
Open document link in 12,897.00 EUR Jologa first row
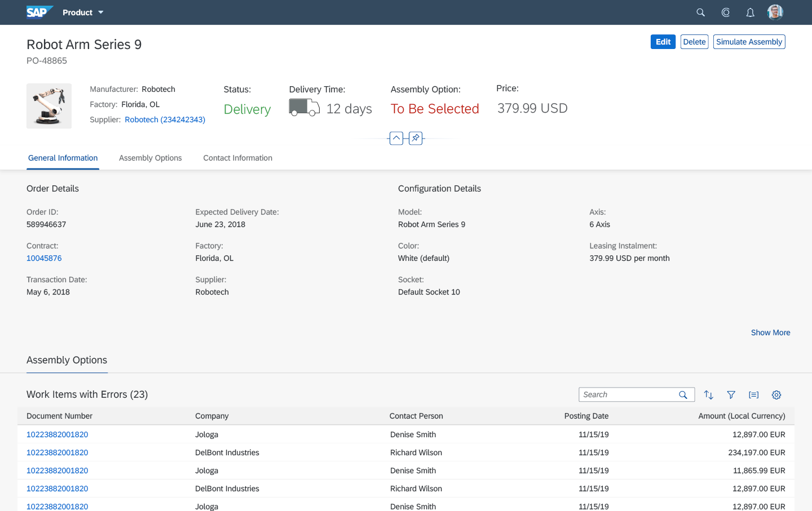coord(57,434)
